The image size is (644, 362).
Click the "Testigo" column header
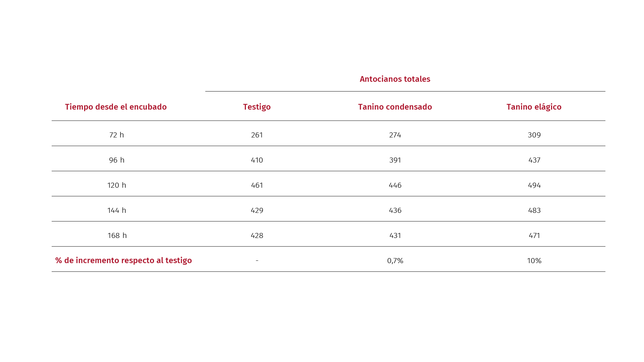pos(257,107)
